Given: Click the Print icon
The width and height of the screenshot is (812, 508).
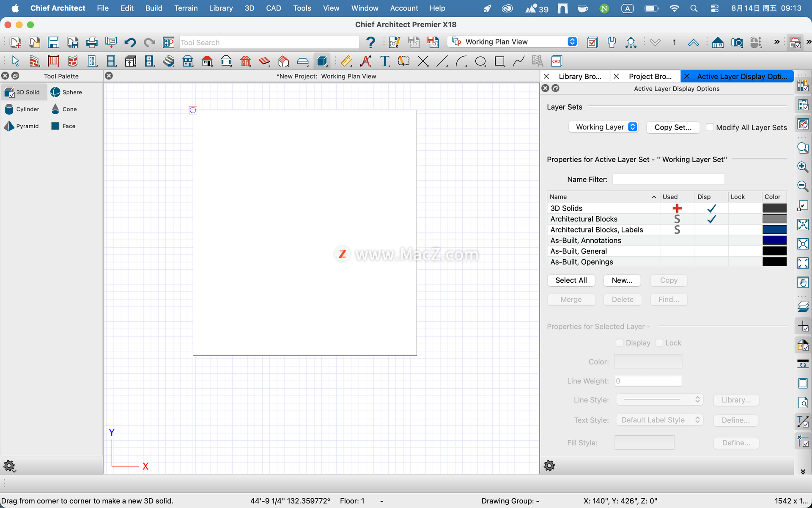Looking at the screenshot, I should click(92, 42).
